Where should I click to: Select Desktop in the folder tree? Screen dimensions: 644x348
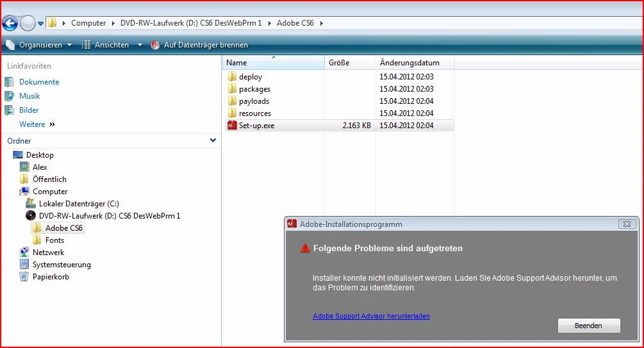click(40, 155)
